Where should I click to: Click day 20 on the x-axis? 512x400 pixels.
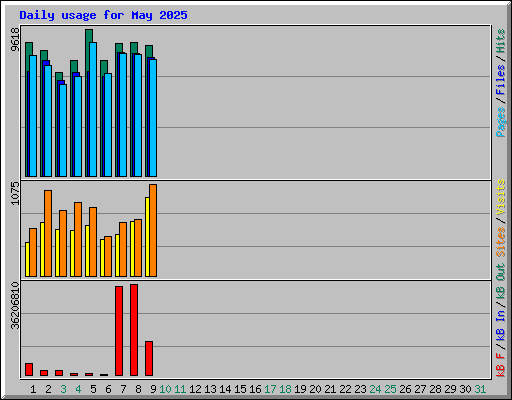coord(315,389)
